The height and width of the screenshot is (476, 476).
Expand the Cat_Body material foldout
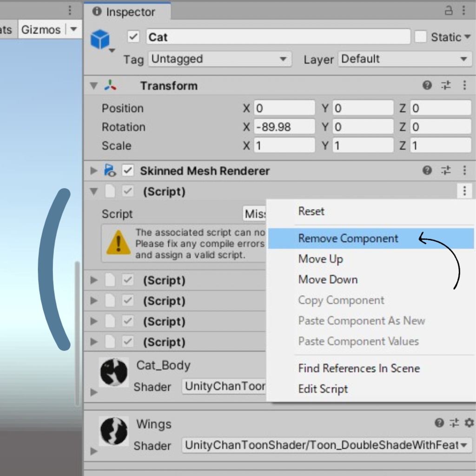tap(94, 392)
